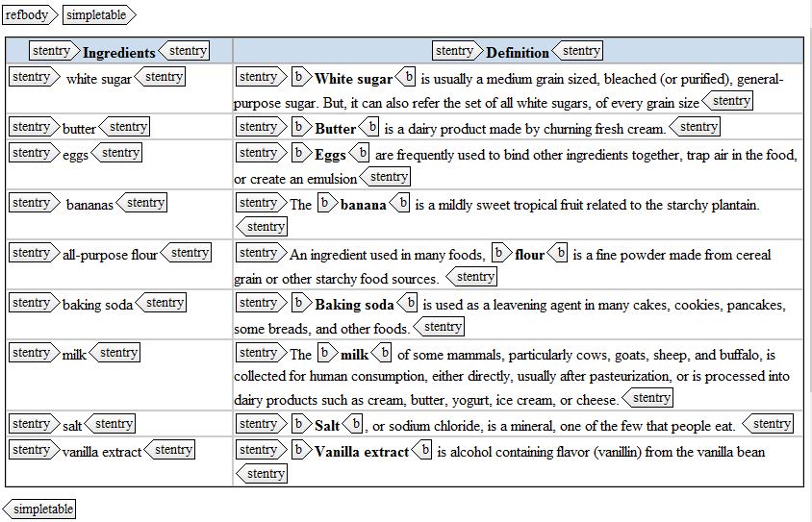The image size is (812, 522).
Task: Click opening b tag before bold Eggs
Action: pyautogui.click(x=301, y=153)
